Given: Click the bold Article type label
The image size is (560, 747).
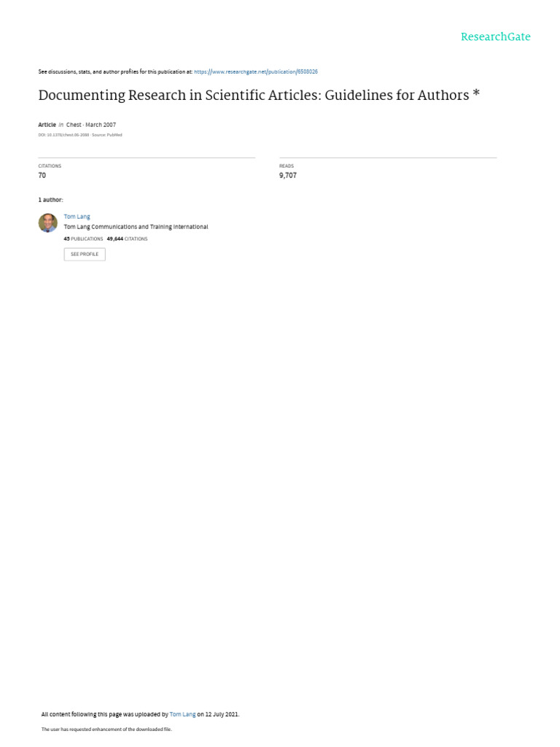Looking at the screenshot, I should [47, 125].
